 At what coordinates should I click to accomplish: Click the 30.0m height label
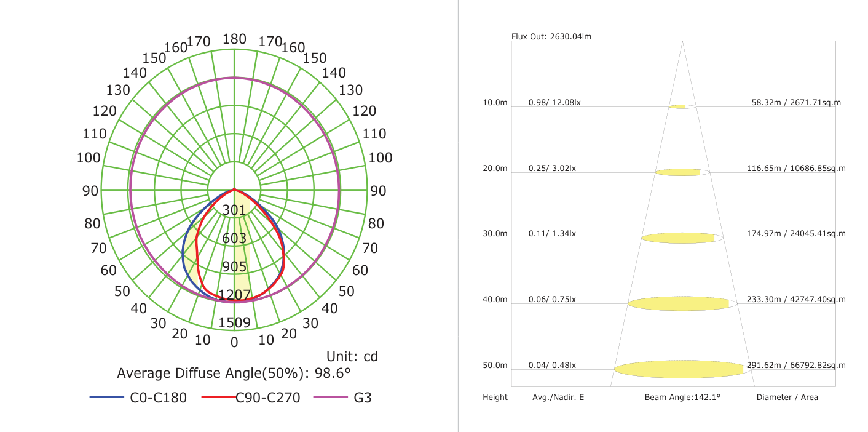495,234
